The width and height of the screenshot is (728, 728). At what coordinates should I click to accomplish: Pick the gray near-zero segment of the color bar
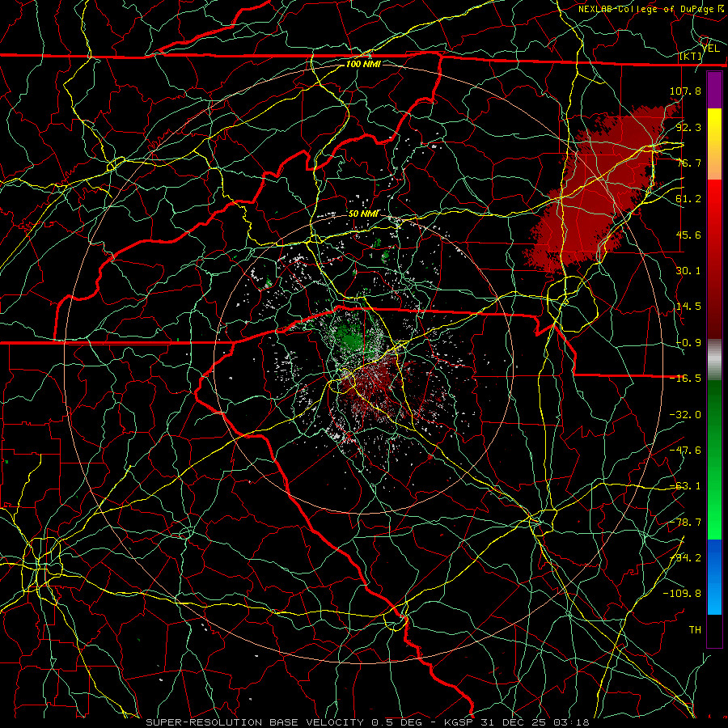tap(714, 360)
